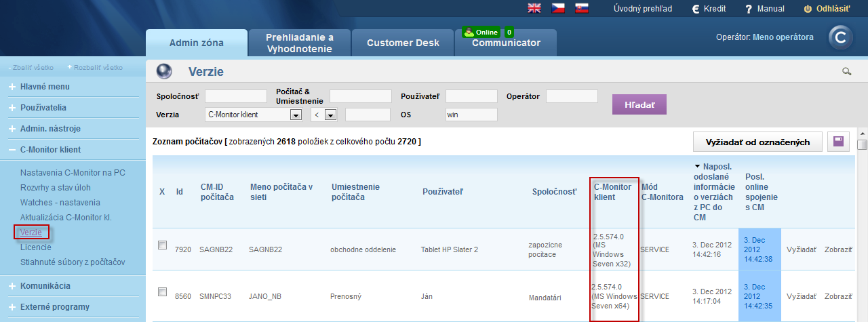Screen dimensions: 868x322
Task: Click the magnifier icon beside Verzie header
Action: 846,71
